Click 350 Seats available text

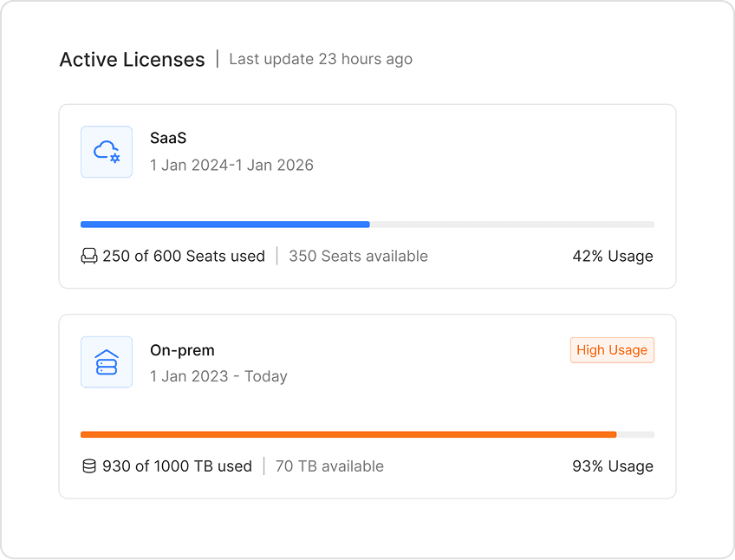pos(358,256)
